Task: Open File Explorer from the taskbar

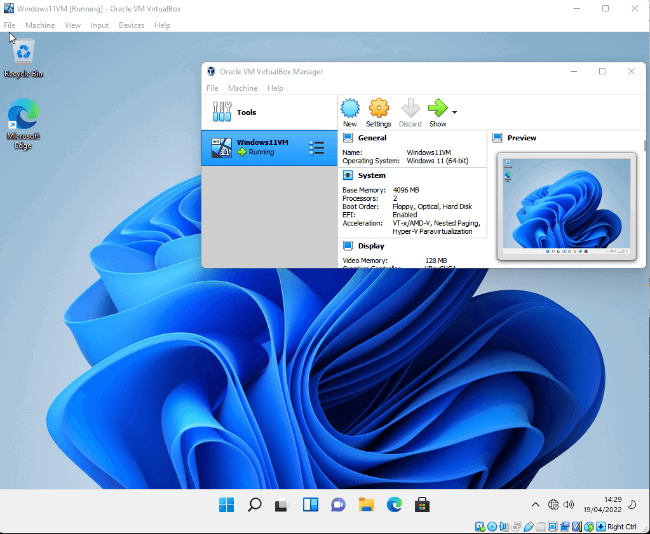Action: pyautogui.click(x=366, y=505)
